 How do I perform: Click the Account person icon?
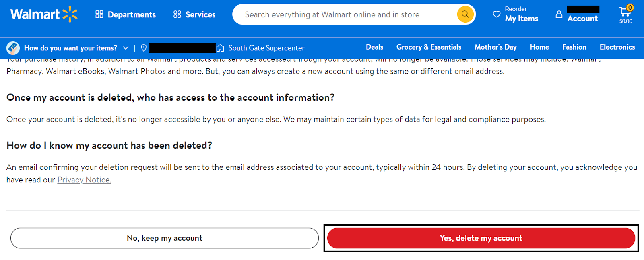[559, 14]
